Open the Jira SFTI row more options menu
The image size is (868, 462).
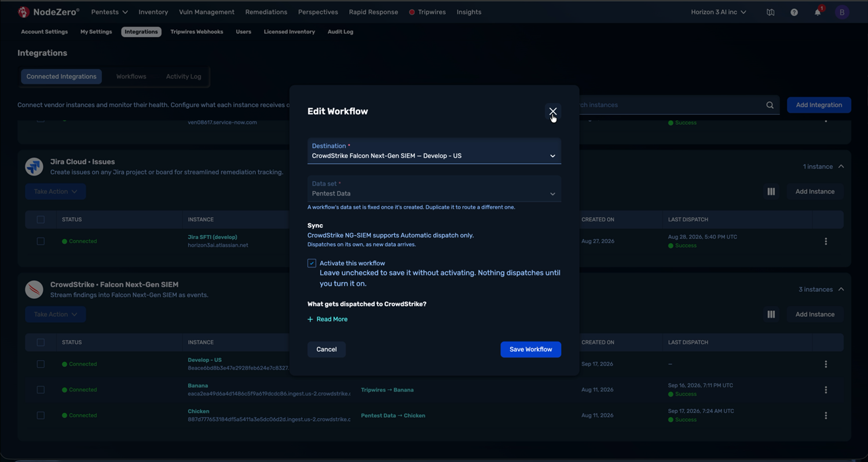826,241
